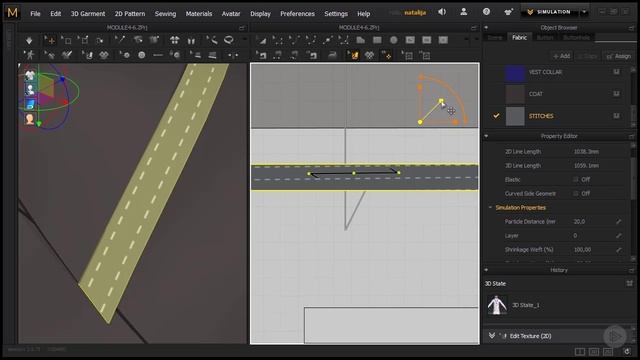The image size is (640, 360).
Task: Click the pencil edit icon for Particle Distance
Action: [x=619, y=222]
